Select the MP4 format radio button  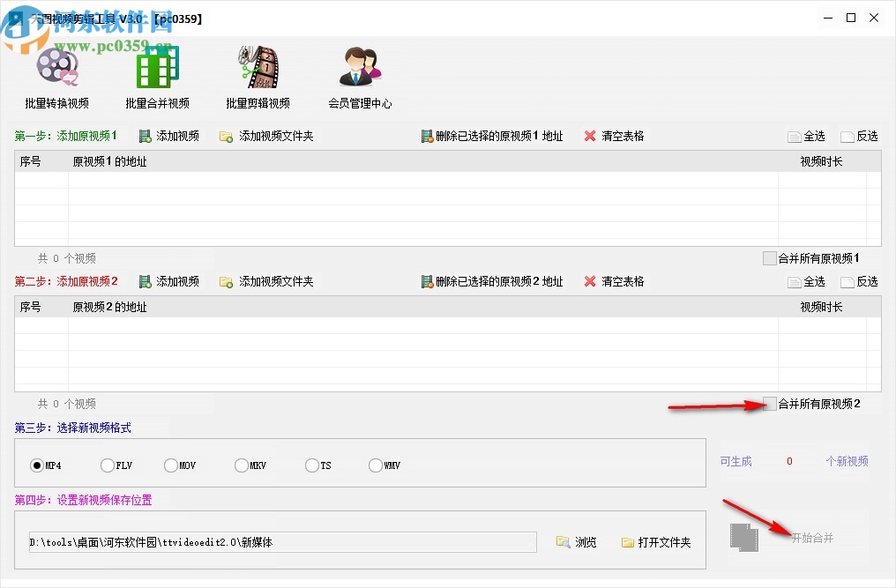click(x=37, y=465)
